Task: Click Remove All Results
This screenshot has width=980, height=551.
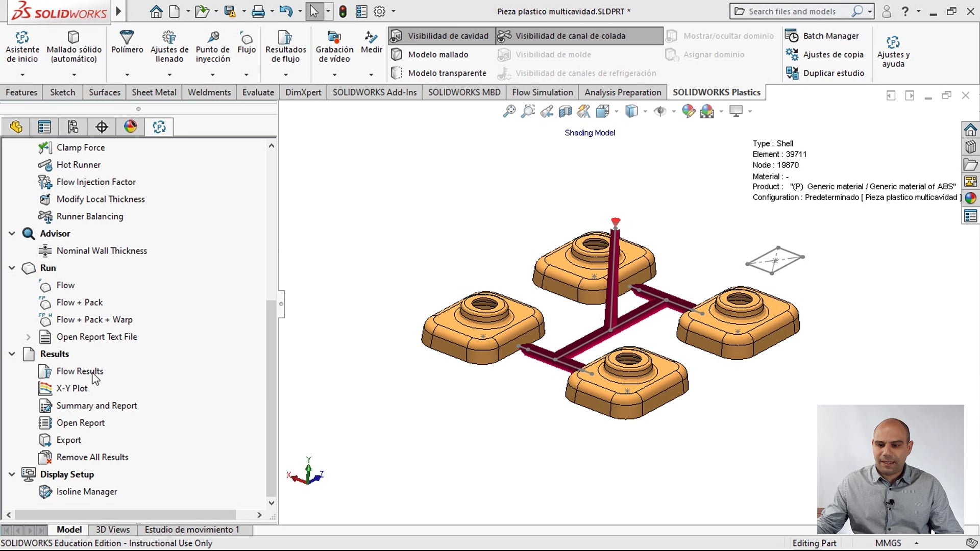Action: (92, 457)
